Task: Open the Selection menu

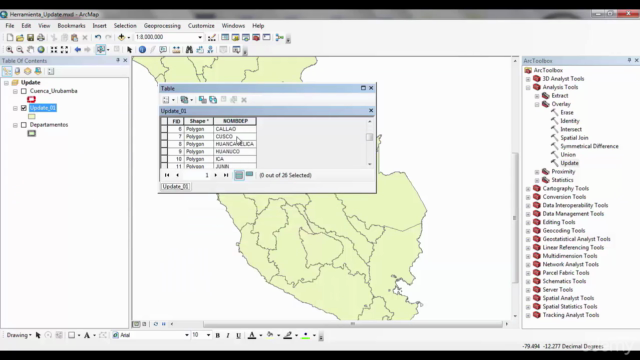Action: [125, 26]
